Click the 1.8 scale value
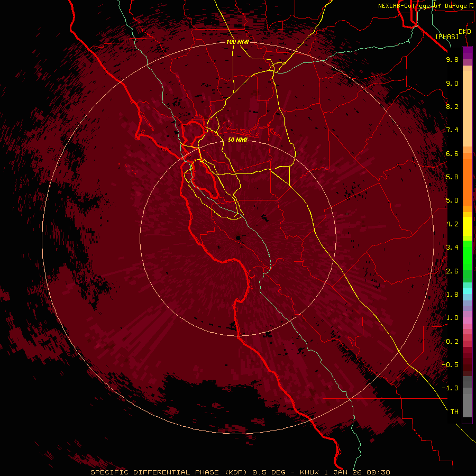476x476 pixels. tap(452, 295)
